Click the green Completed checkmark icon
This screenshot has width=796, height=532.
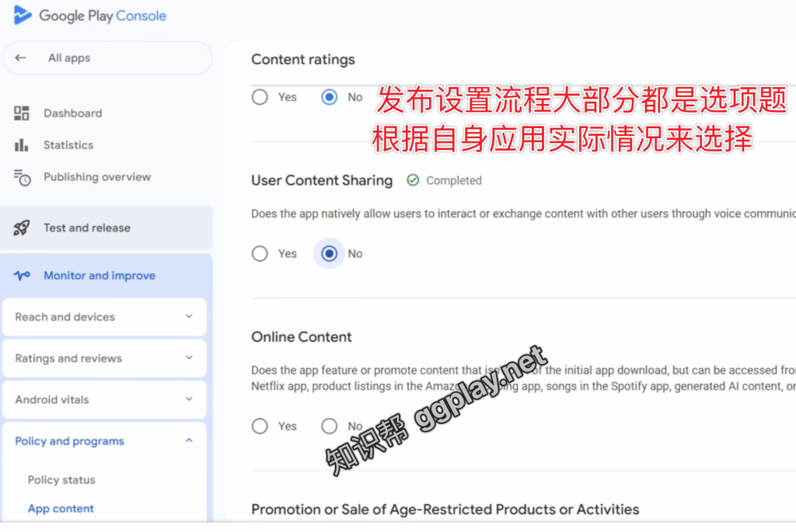(x=413, y=180)
